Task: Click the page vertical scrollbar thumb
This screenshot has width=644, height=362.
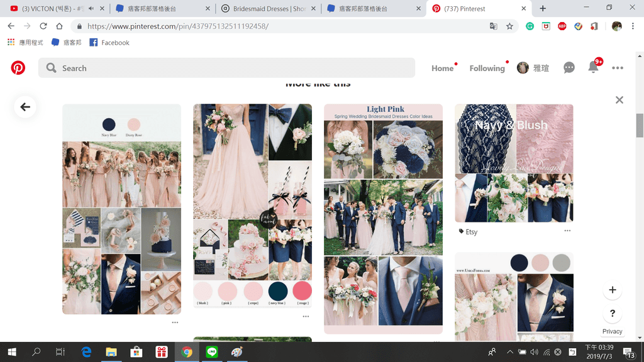Action: 640,125
